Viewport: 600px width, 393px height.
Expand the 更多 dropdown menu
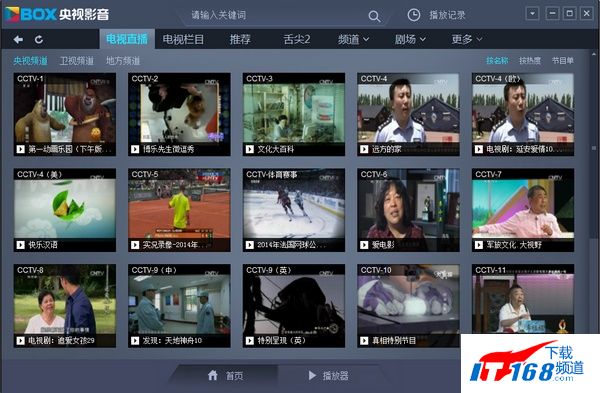pos(467,39)
